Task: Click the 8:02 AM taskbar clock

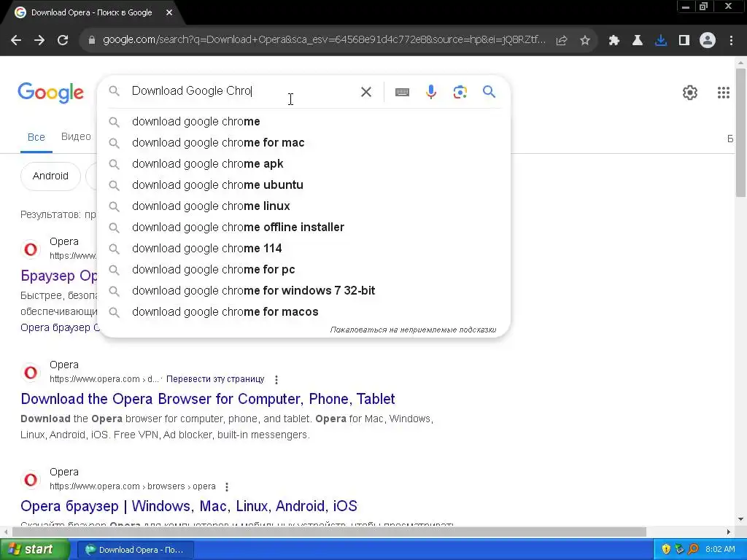Action: point(720,549)
